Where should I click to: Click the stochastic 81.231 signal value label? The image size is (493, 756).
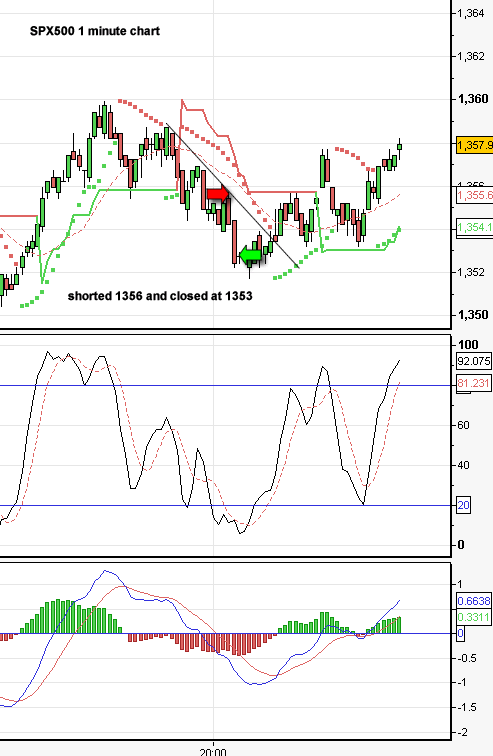[x=474, y=383]
